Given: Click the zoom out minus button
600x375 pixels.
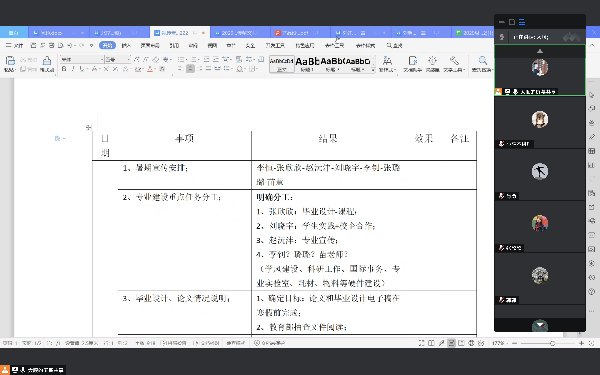Looking at the screenshot, I should click(x=514, y=343).
